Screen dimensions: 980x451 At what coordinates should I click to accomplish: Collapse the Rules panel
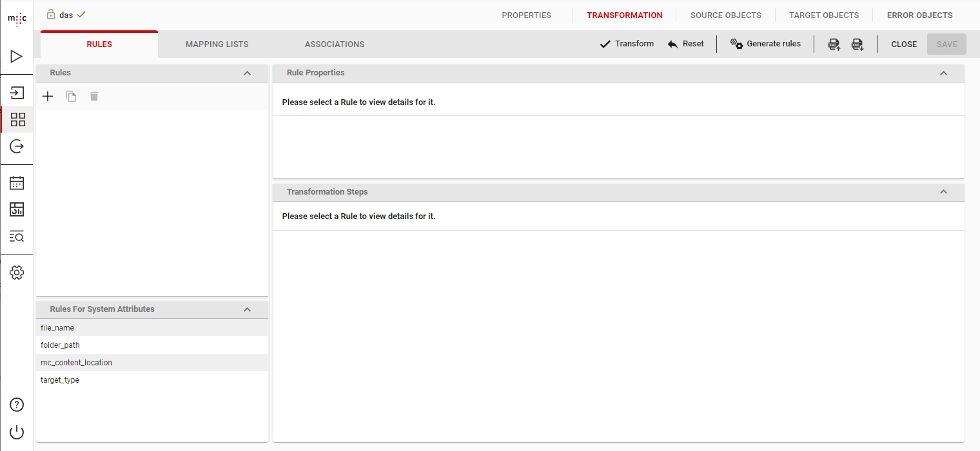pos(247,73)
